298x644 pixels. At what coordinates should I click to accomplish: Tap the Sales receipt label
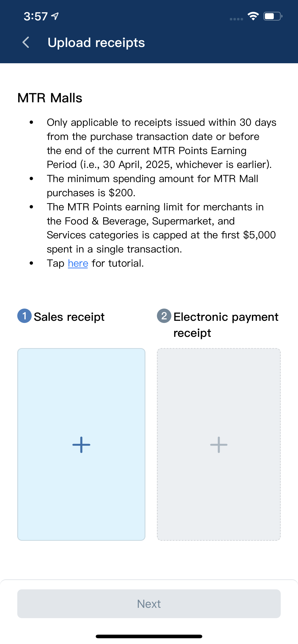[x=69, y=317]
